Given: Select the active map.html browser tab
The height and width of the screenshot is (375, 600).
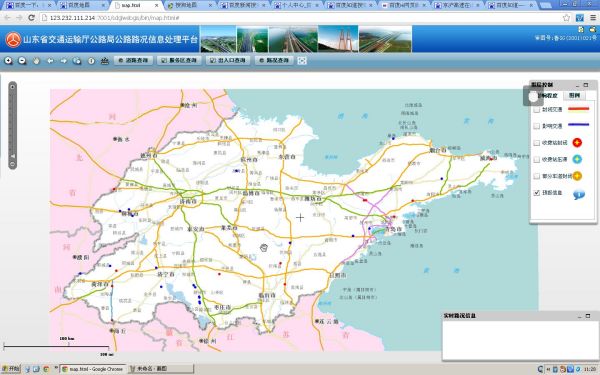Looking at the screenshot, I should [135, 5].
